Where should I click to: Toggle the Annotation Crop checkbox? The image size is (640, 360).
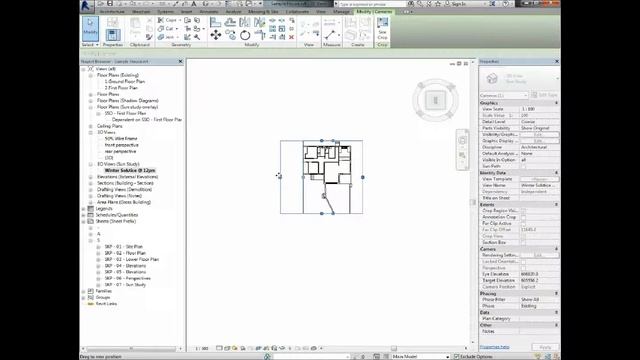[523, 217]
